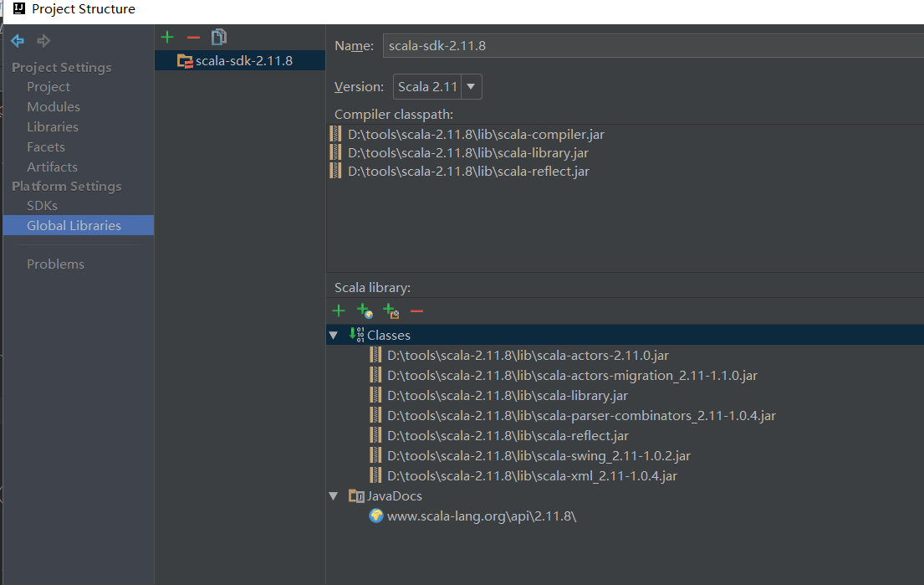Image resolution: width=924 pixels, height=585 pixels.
Task: Click the back navigation arrow
Action: (18, 41)
